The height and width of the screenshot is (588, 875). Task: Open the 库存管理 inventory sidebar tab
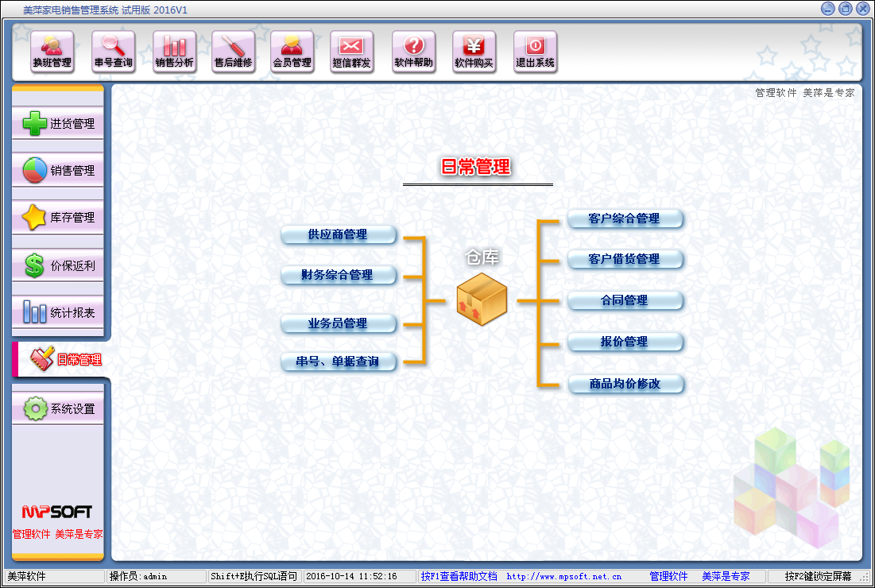(x=58, y=218)
